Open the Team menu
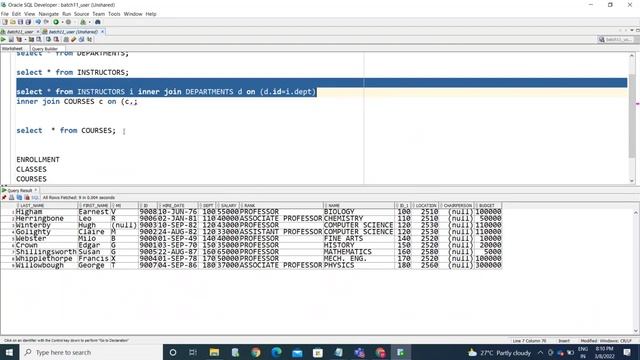 point(98,14)
